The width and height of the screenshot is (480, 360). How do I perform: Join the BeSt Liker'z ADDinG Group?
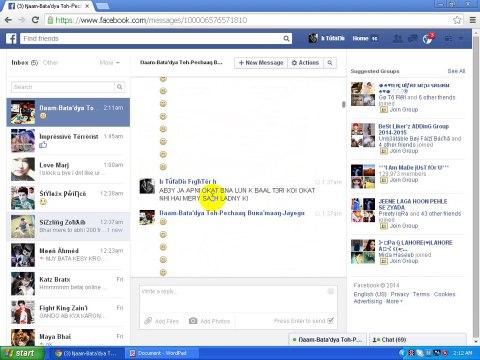tap(399, 151)
